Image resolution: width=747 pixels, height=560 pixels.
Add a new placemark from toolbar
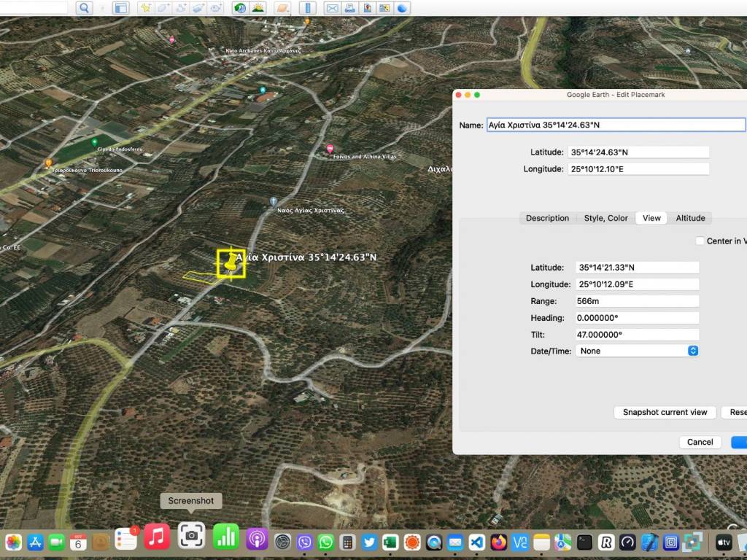click(x=146, y=8)
